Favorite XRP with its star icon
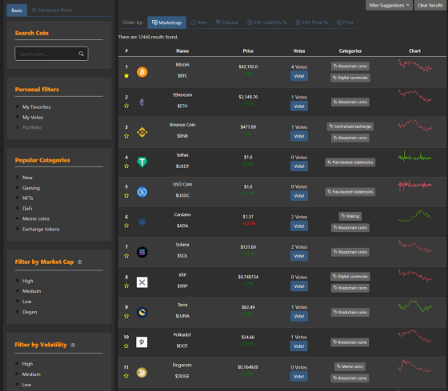 coord(126,286)
